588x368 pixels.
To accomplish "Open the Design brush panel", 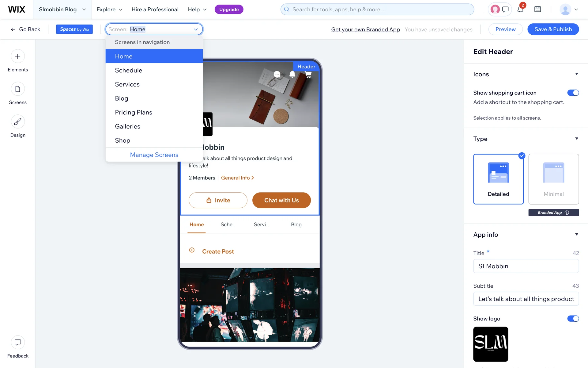I will [x=18, y=122].
